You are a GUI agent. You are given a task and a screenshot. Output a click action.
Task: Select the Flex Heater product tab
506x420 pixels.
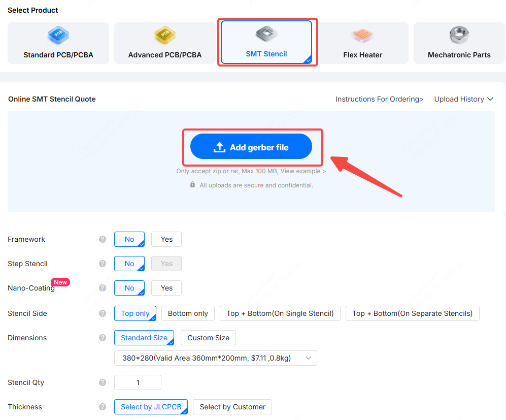coord(363,43)
